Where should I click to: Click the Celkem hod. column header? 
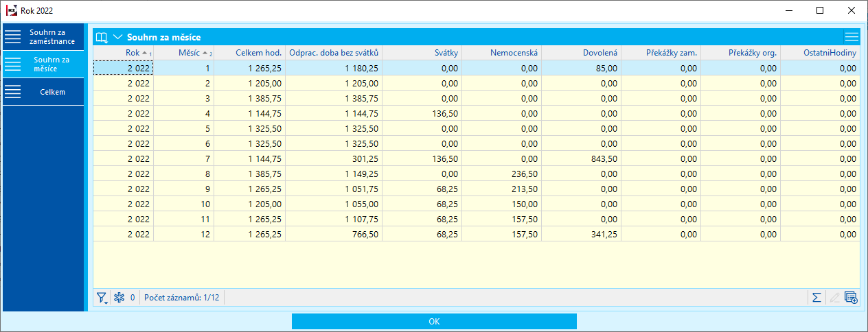250,53
